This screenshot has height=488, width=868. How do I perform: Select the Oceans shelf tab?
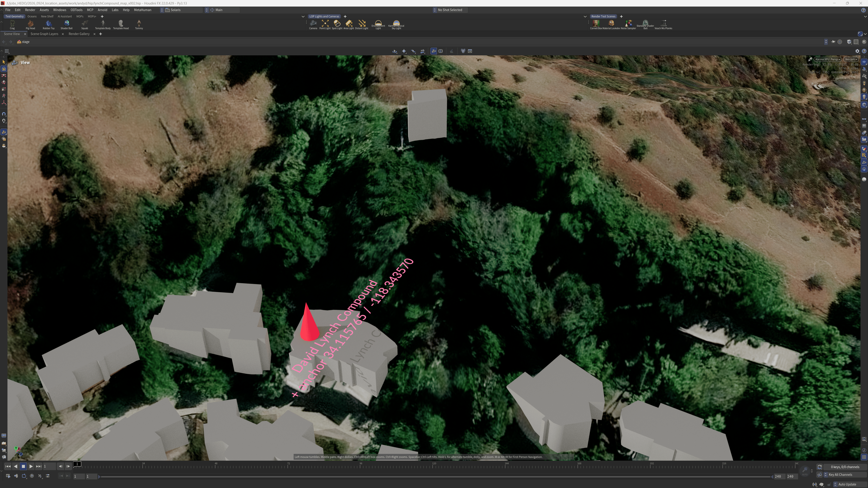point(32,16)
